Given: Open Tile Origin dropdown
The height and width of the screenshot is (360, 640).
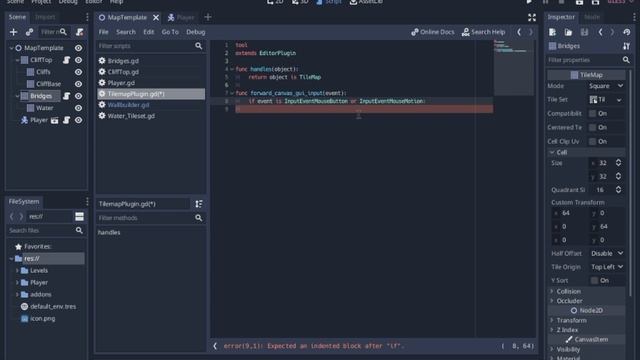Looking at the screenshot, I should click(x=607, y=267).
